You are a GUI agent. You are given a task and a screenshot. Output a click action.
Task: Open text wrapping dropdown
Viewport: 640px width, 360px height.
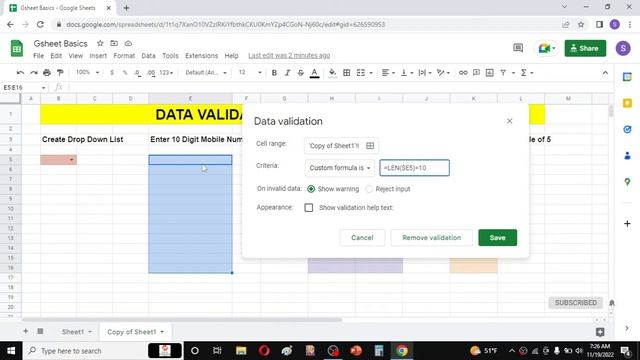coord(425,73)
